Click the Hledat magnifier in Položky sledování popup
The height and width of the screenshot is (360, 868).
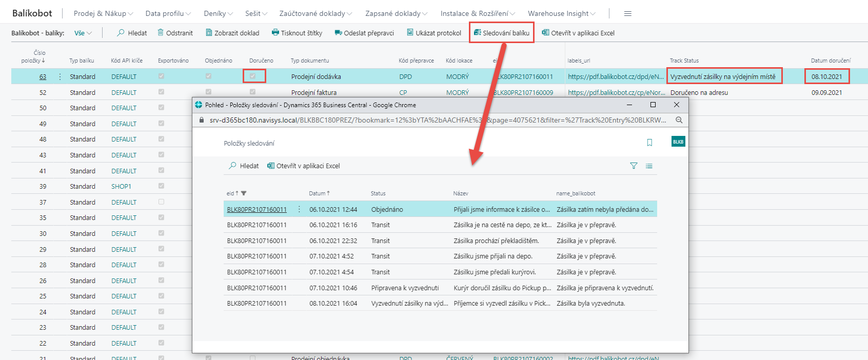point(233,166)
